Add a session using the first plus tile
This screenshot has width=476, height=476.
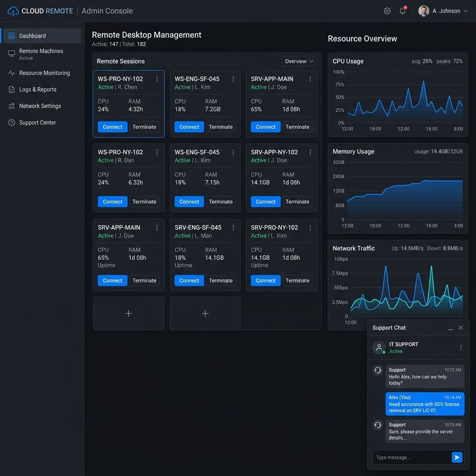pyautogui.click(x=128, y=313)
